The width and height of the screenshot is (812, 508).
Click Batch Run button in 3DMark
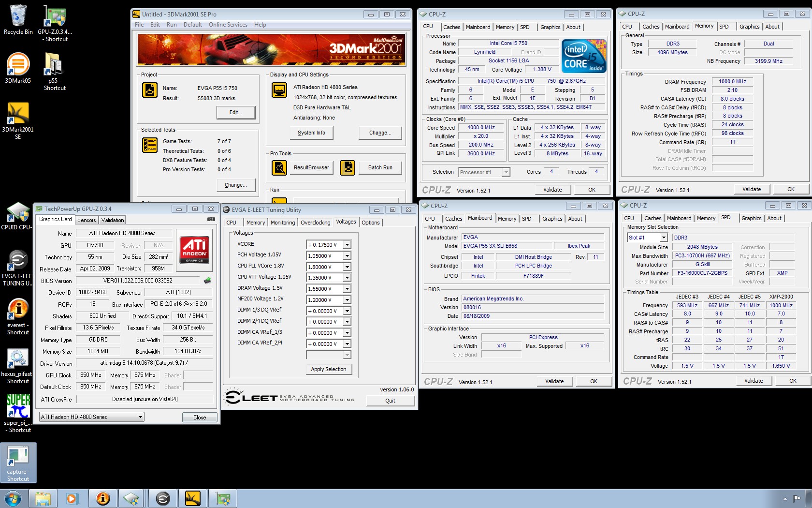(380, 167)
